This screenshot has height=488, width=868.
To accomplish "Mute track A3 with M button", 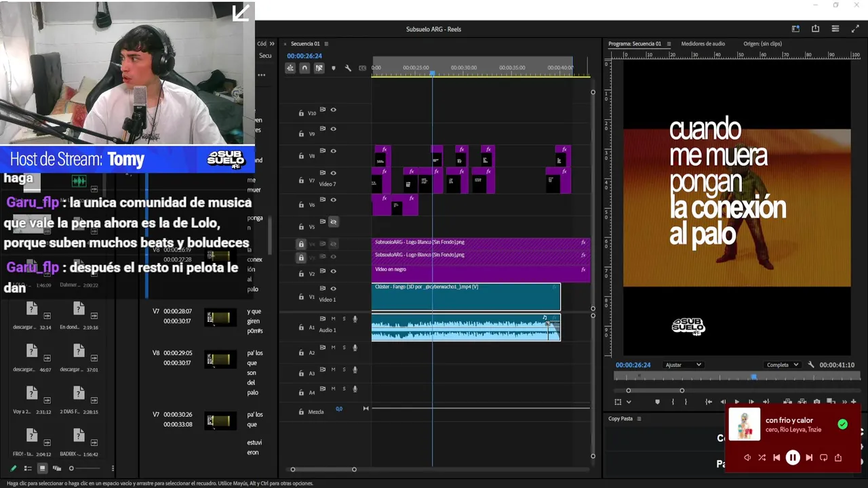I will point(333,369).
